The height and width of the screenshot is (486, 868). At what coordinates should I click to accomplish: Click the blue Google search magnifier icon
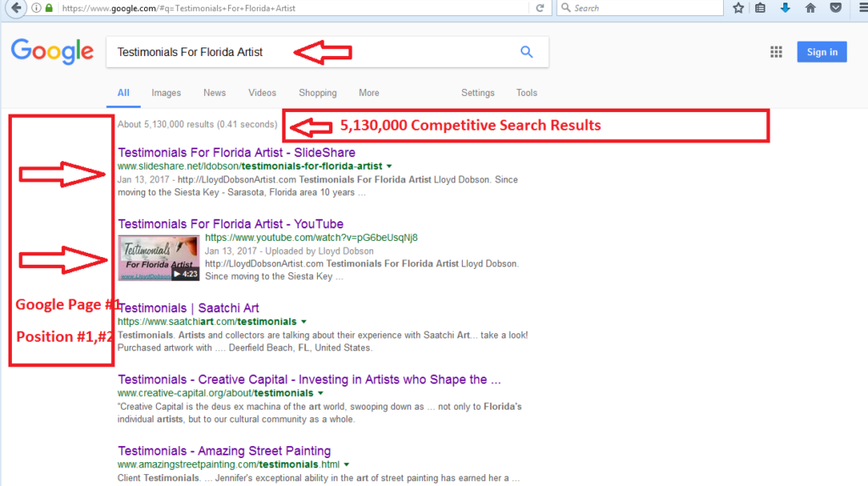pyautogui.click(x=526, y=52)
